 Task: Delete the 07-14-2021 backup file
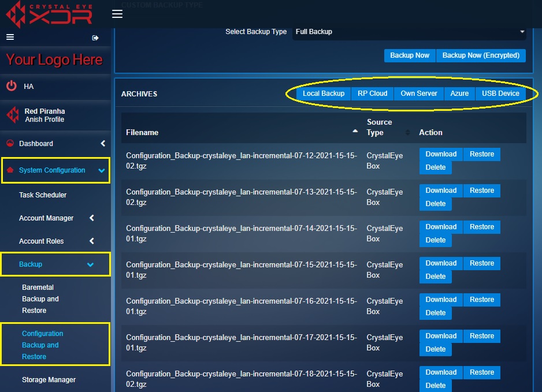click(436, 240)
